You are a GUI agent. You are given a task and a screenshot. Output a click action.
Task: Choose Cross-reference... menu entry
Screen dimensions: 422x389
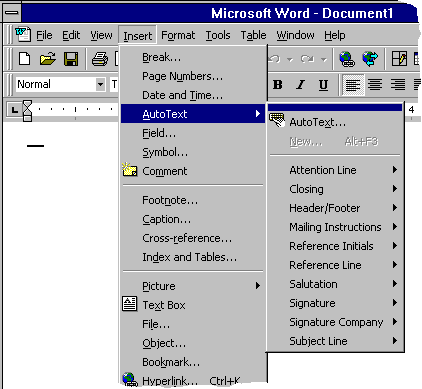point(193,238)
